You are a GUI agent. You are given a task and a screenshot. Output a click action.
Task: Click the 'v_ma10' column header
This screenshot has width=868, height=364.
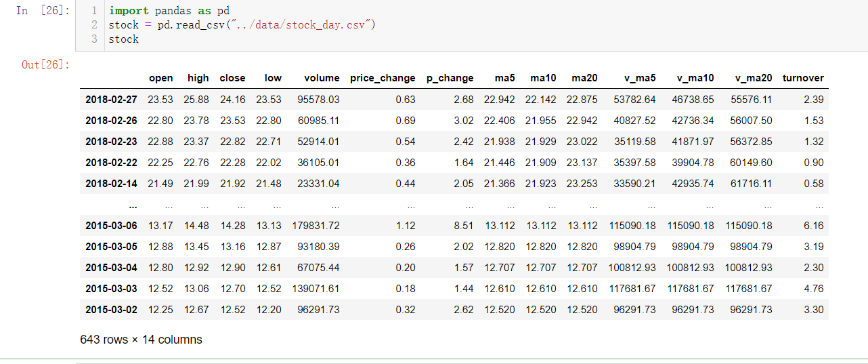[695, 78]
